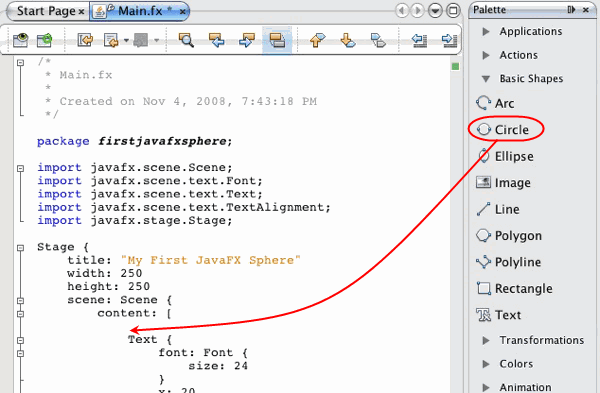Expand the Colors palette category
600x393 pixels.
486,364
